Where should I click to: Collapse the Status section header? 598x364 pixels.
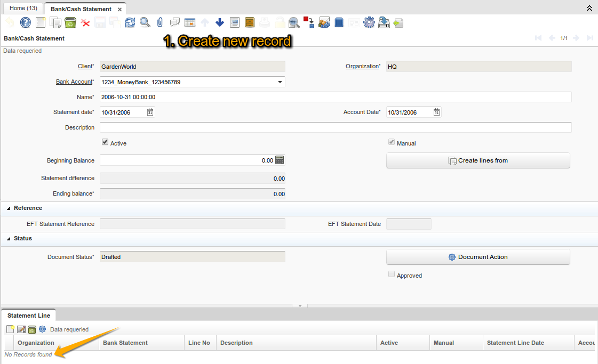tap(20, 238)
